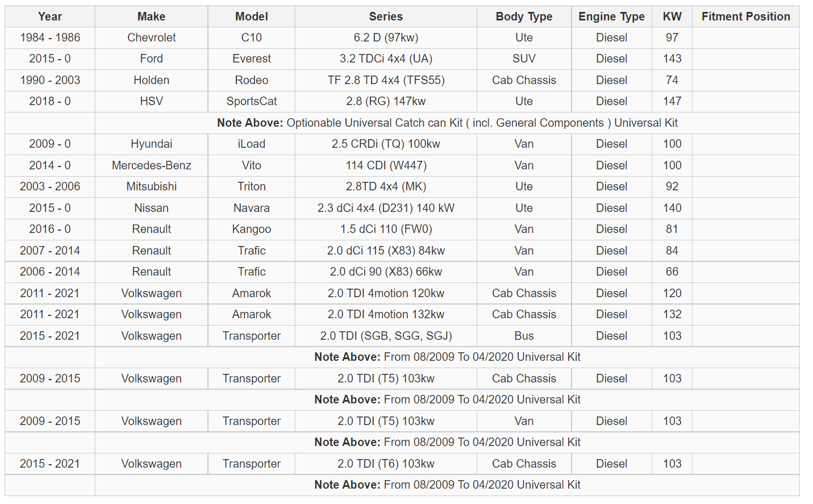The height and width of the screenshot is (504, 813).
Task: Click the Year column header
Action: pos(50,16)
